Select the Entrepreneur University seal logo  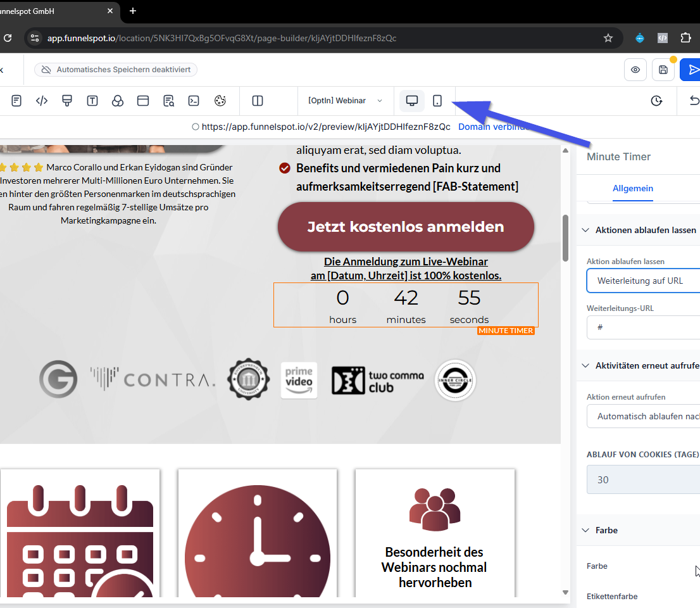click(x=249, y=379)
